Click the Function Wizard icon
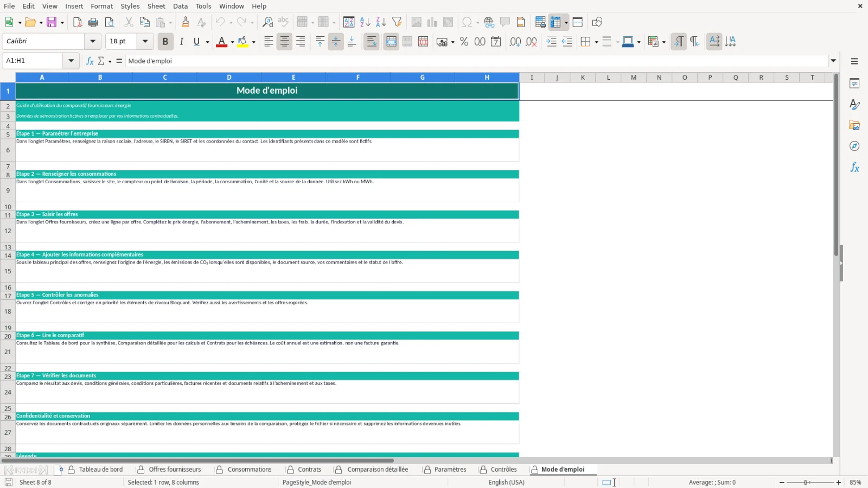 coord(90,61)
